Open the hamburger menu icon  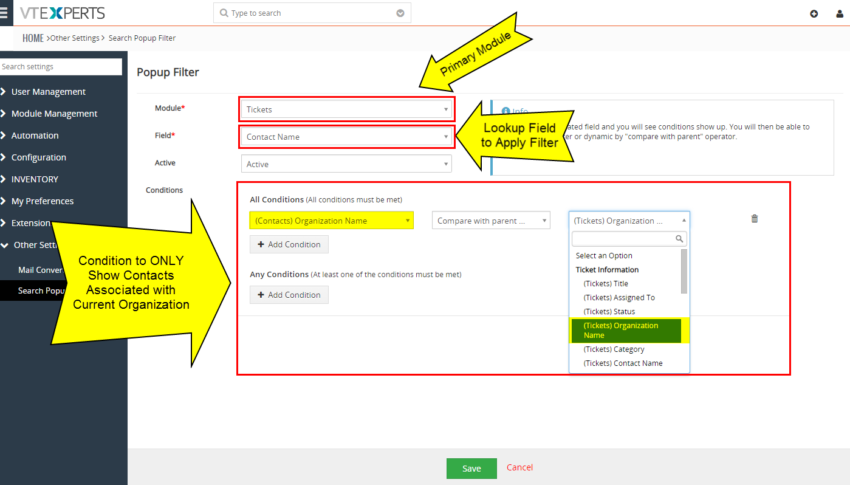(4, 12)
